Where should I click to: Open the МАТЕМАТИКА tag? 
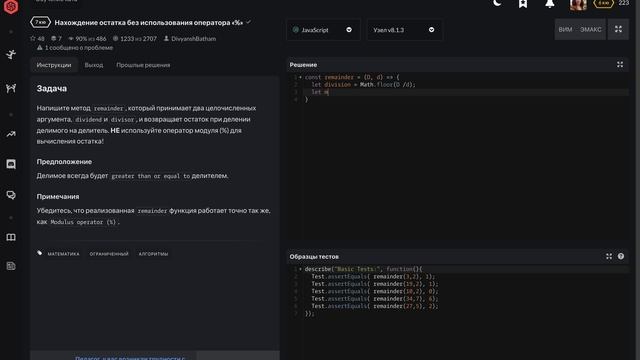click(x=63, y=254)
